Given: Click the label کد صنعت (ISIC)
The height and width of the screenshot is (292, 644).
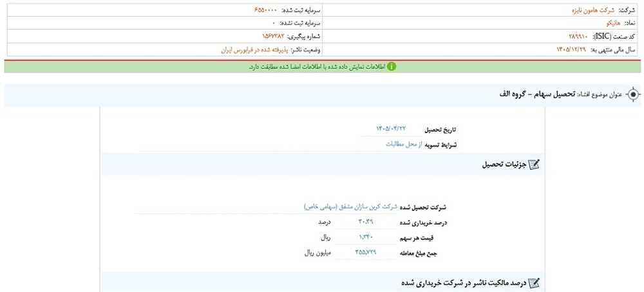Looking at the screenshot, I should [x=613, y=37].
